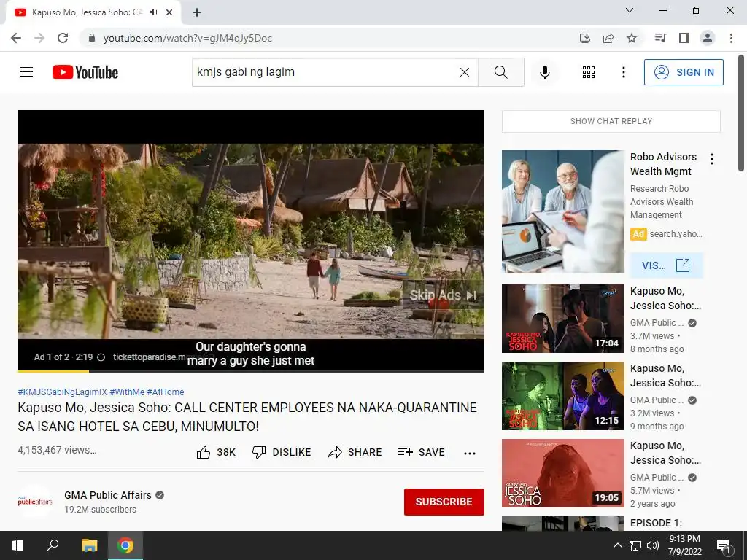The width and height of the screenshot is (747, 560).
Task: Visit tickettoparadise ad link
Action: 149,357
